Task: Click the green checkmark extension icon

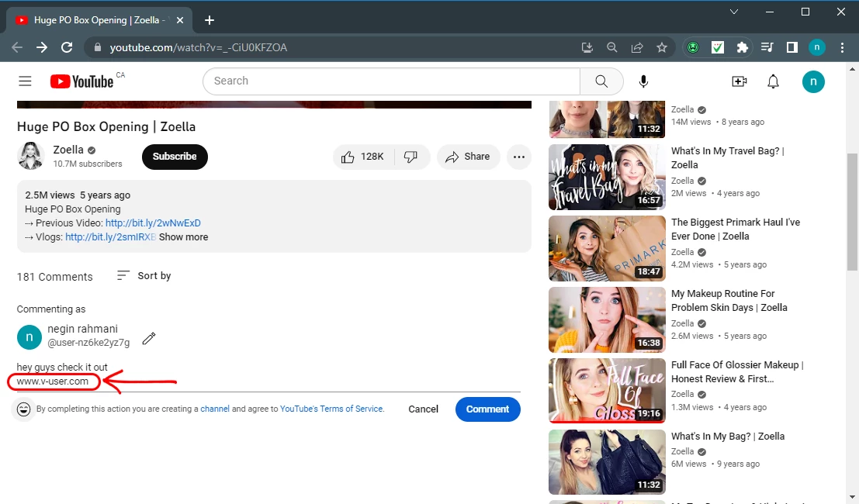Action: 718,47
